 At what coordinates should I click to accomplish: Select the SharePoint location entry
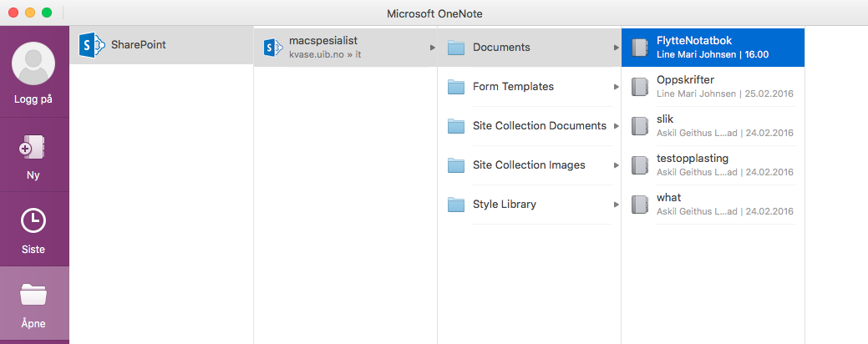139,45
